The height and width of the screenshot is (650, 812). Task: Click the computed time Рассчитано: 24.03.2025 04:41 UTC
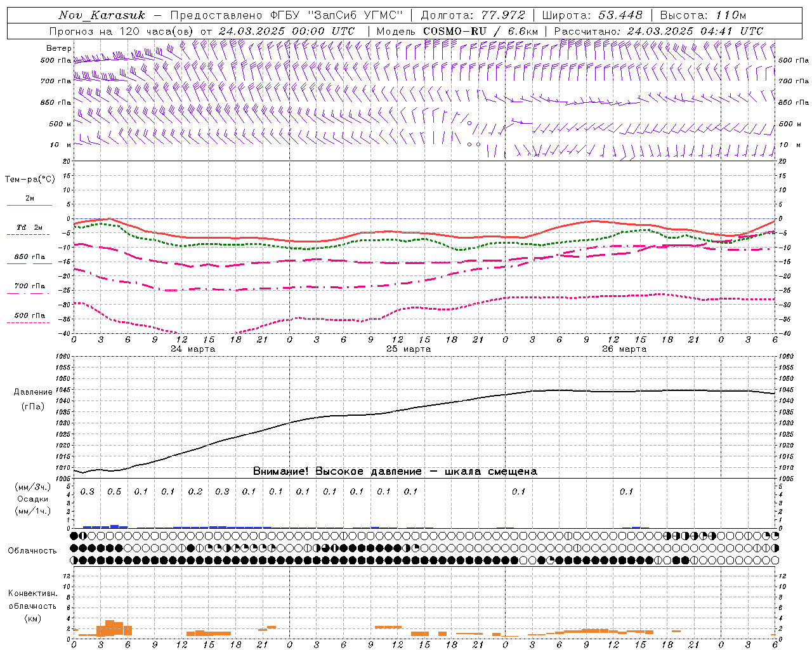click(658, 31)
